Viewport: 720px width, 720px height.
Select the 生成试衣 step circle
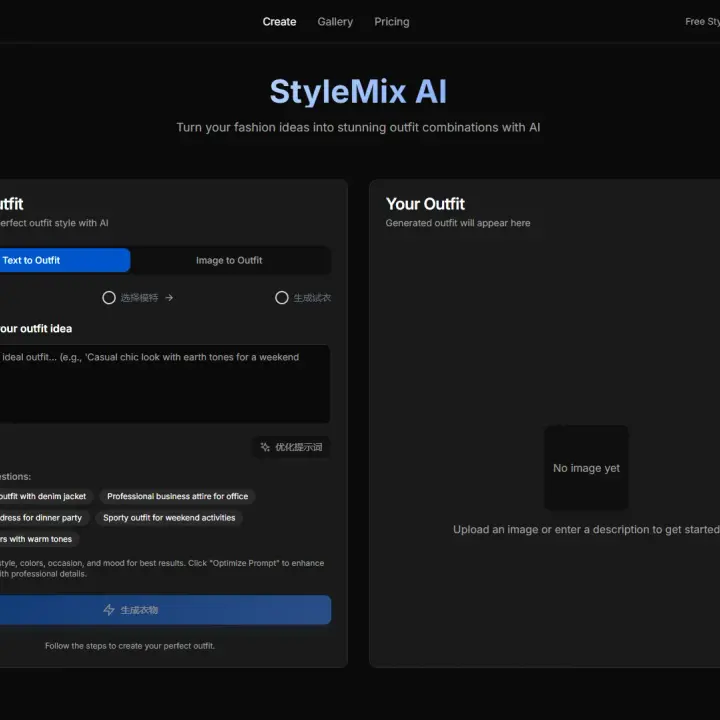tap(281, 298)
